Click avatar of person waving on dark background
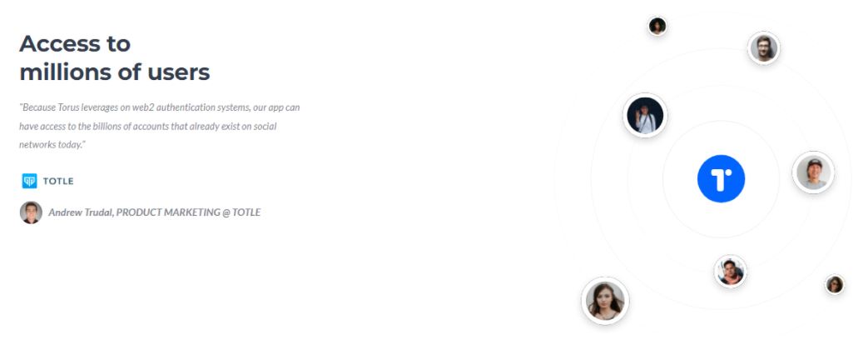The width and height of the screenshot is (868, 345). (x=645, y=115)
